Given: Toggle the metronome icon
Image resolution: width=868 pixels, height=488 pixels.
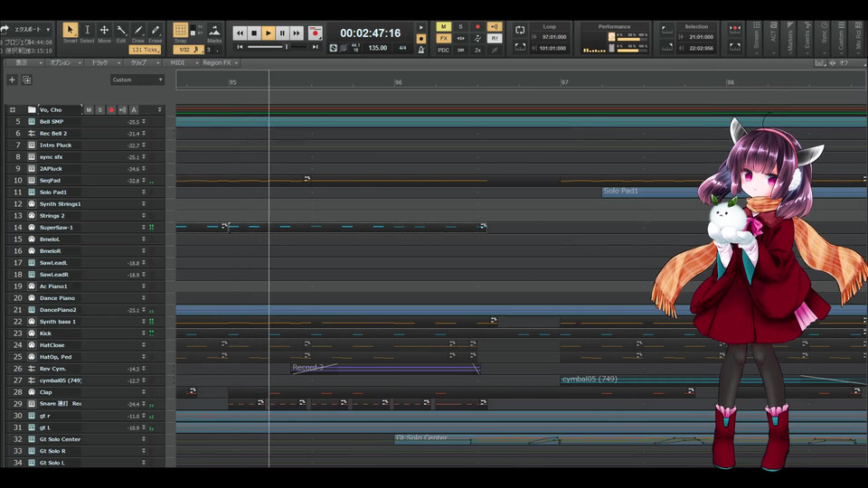Looking at the screenshot, I should 421,50.
